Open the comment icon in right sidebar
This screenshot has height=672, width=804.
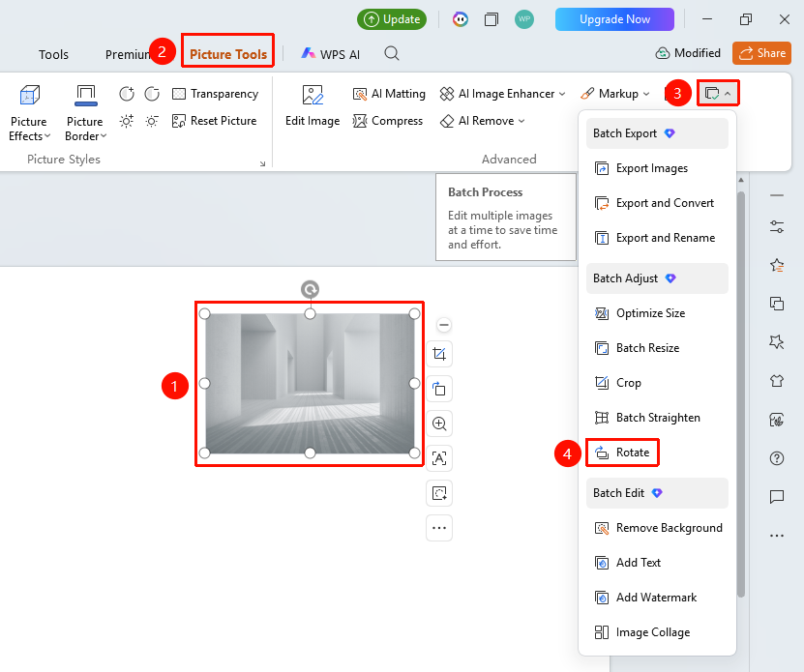click(777, 496)
